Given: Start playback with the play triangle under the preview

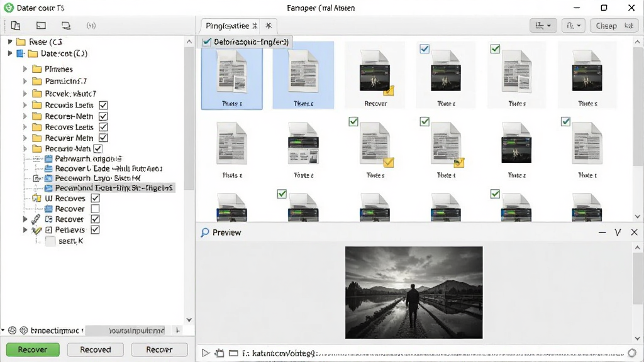Looking at the screenshot, I should tap(206, 353).
